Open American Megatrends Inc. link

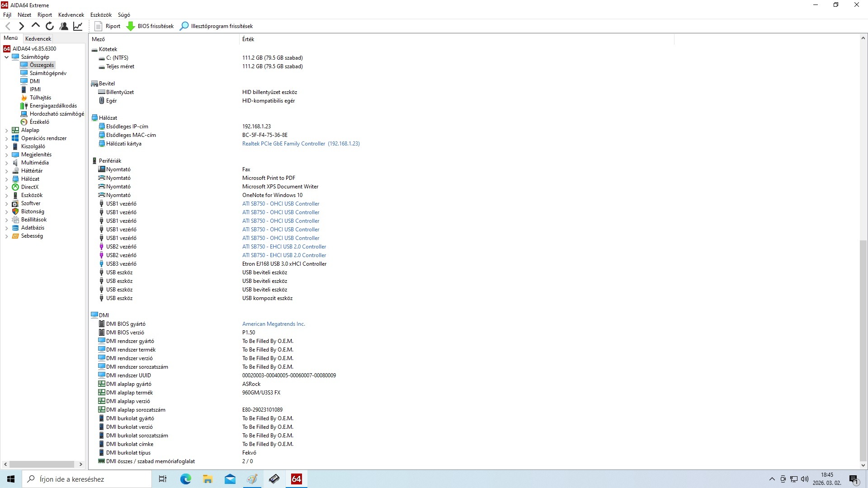click(274, 324)
